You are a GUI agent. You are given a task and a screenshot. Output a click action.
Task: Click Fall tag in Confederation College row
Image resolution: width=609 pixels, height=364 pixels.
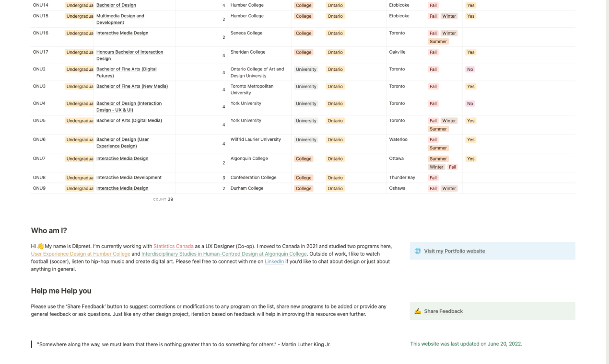[x=433, y=178]
